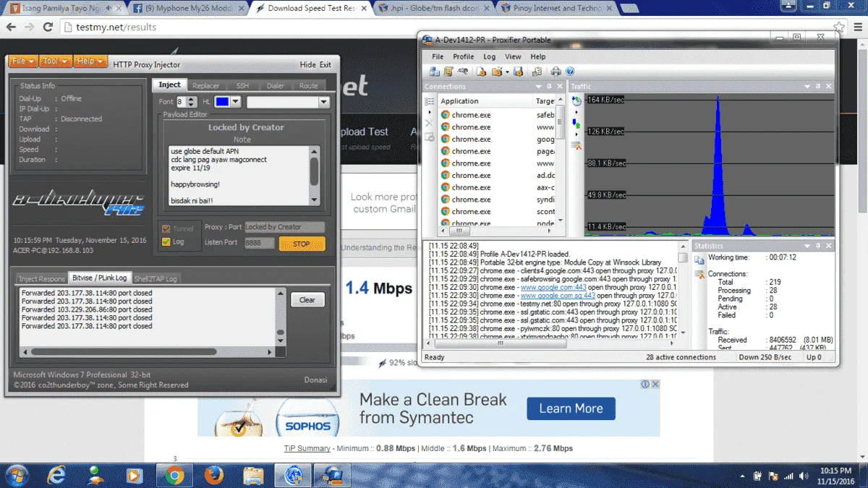Open the HL color dropdown arrow
868x488 pixels.
point(236,102)
